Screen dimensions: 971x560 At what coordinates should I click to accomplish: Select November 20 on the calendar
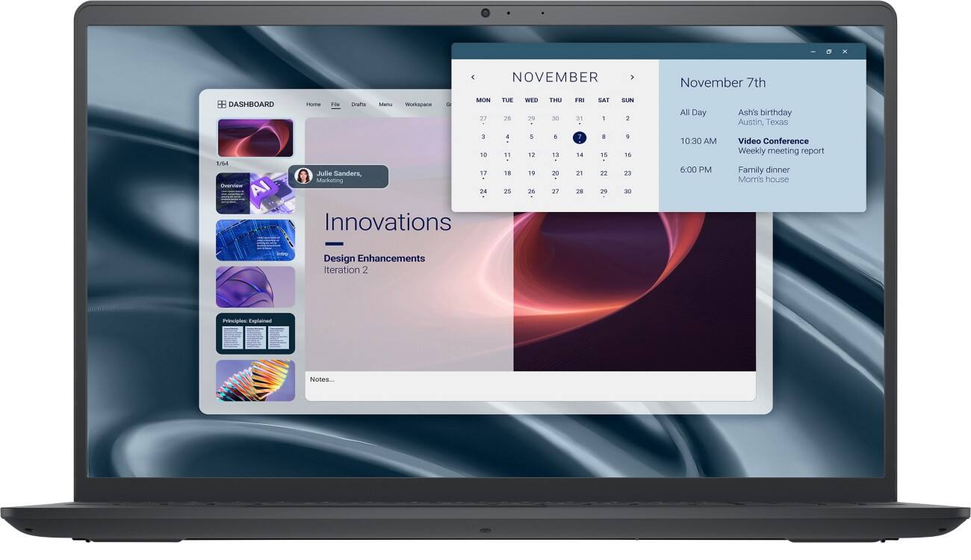[x=555, y=173]
